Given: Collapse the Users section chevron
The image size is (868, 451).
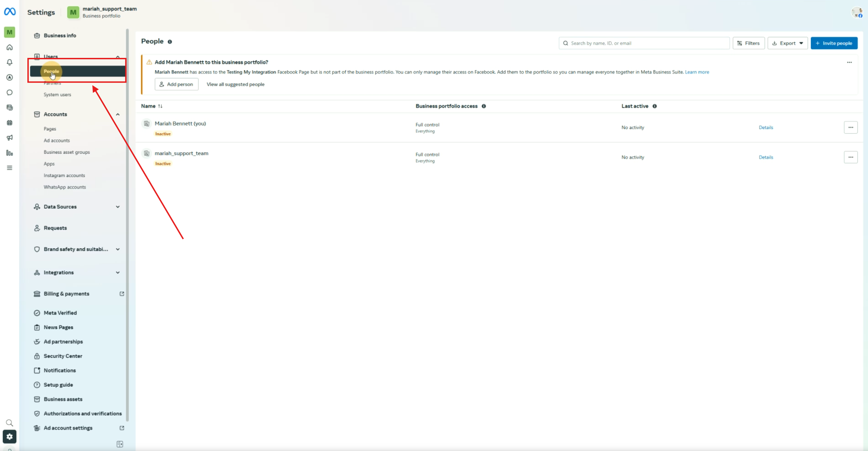Looking at the screenshot, I should coord(118,57).
